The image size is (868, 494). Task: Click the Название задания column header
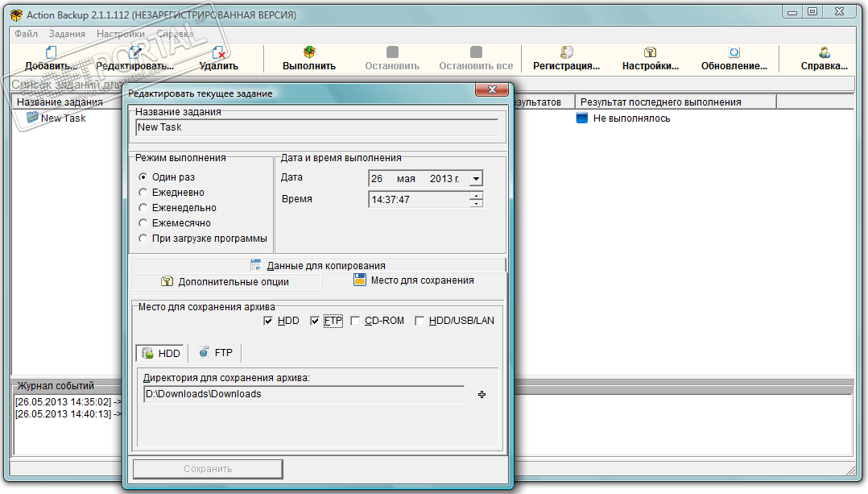point(66,102)
